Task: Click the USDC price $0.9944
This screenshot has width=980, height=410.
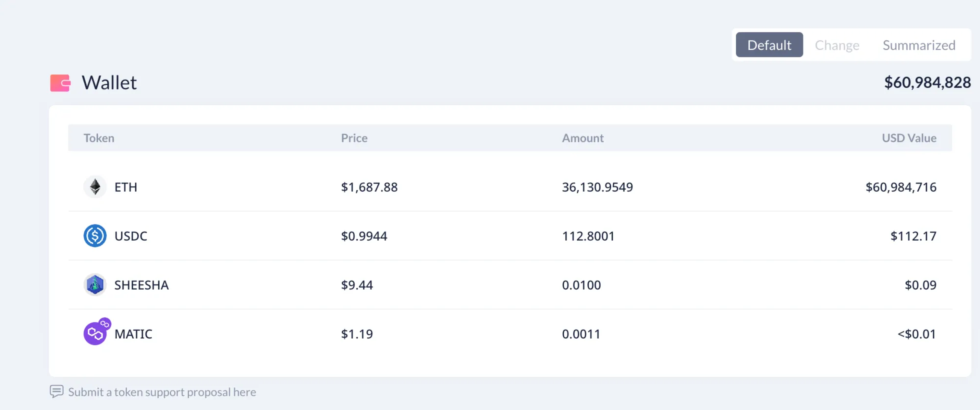Action: point(364,236)
